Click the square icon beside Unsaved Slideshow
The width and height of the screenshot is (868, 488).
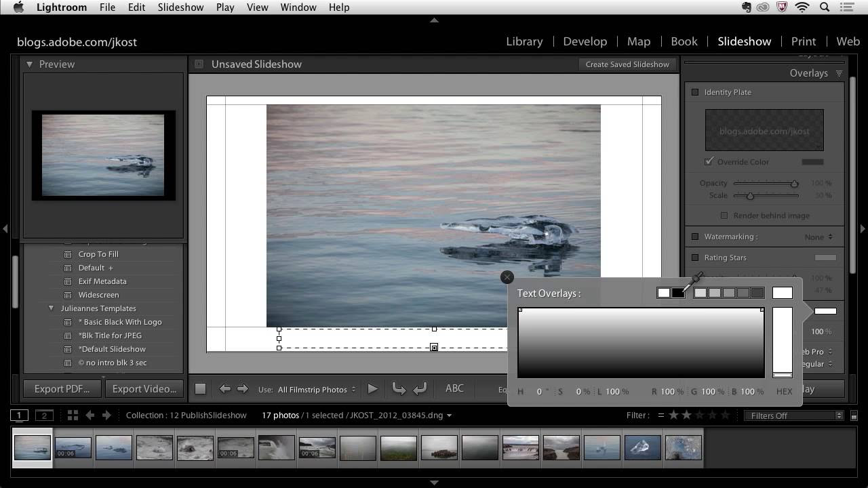click(x=199, y=64)
